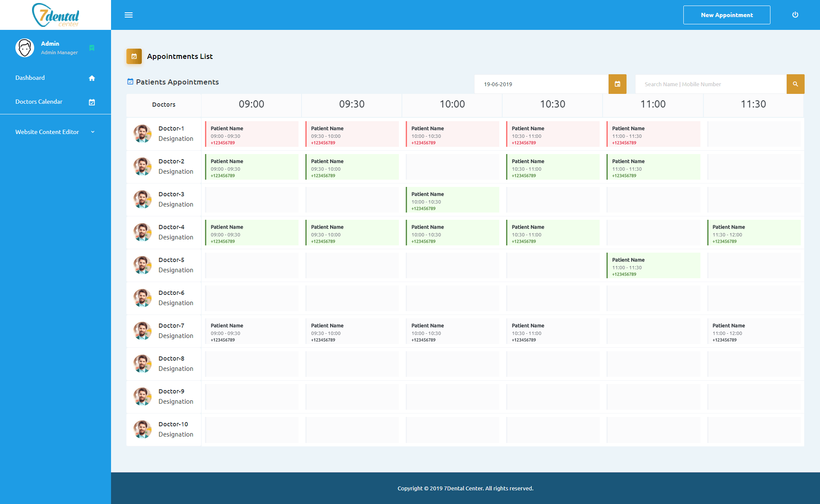Click the green badge beside Admin
This screenshot has height=504, width=820.
(x=92, y=48)
